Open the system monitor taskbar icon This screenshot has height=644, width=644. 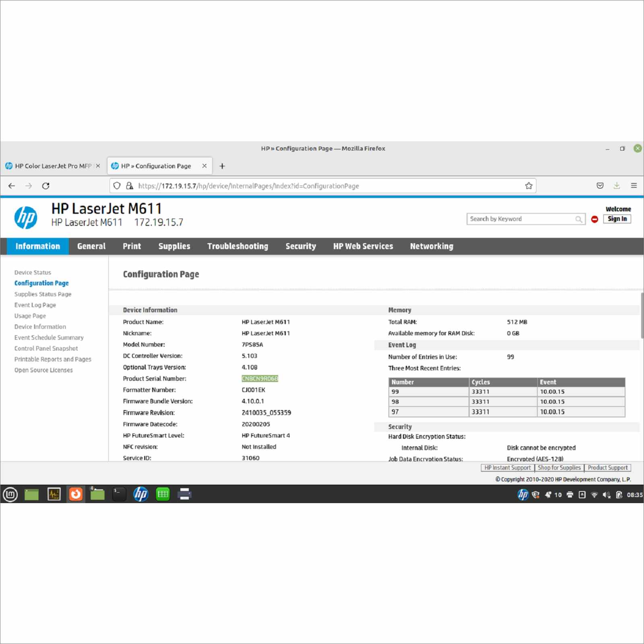coord(54,494)
